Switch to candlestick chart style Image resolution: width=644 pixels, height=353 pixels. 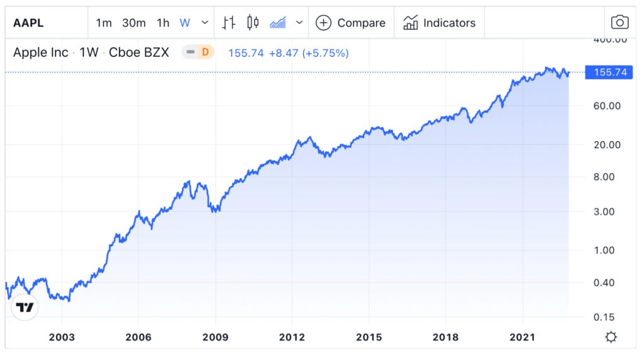[253, 23]
